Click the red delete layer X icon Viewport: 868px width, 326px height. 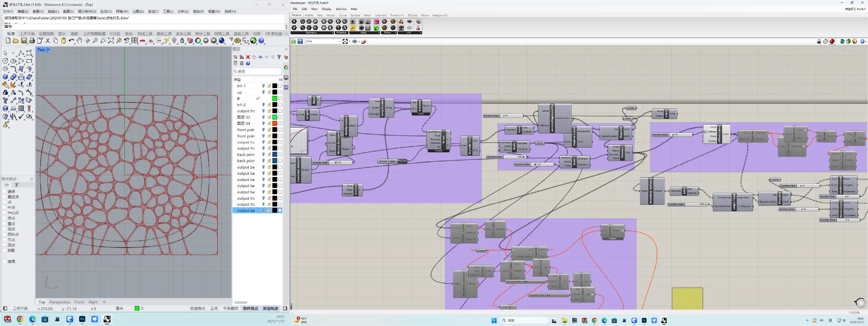point(248,57)
